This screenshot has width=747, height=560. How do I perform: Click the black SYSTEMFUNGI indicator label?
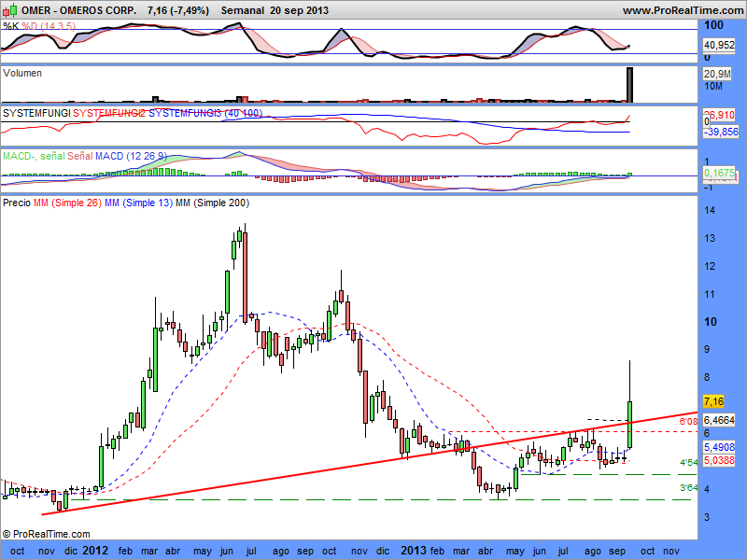[x=36, y=113]
